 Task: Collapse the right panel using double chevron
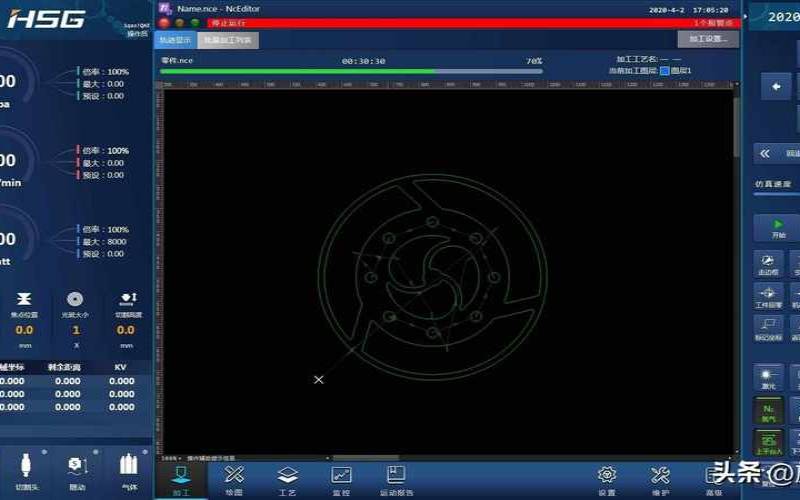pos(764,154)
